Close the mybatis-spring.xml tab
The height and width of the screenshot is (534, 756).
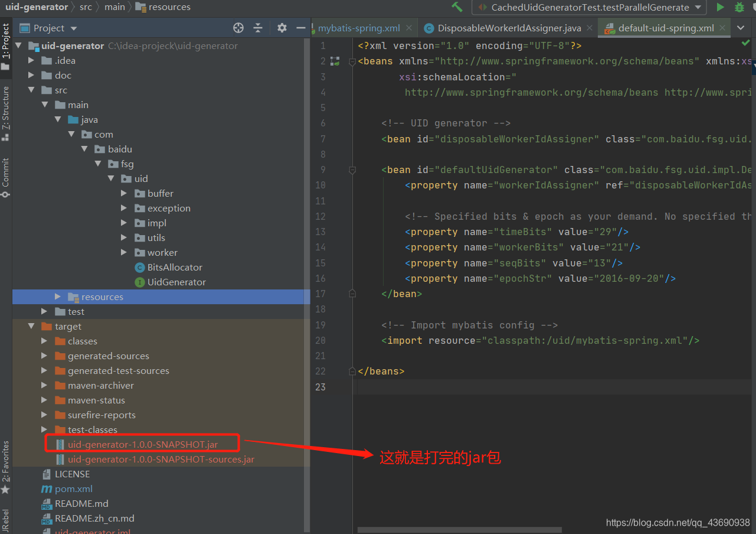point(410,28)
